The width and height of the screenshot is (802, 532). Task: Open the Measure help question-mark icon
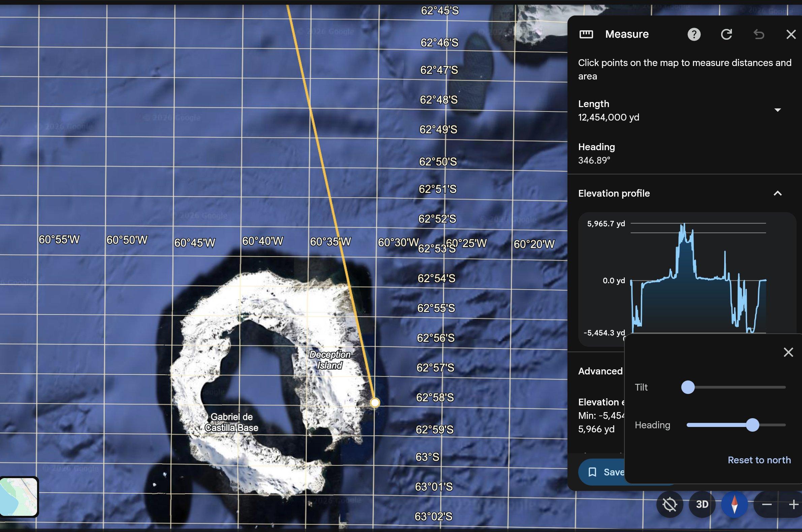tap(694, 34)
